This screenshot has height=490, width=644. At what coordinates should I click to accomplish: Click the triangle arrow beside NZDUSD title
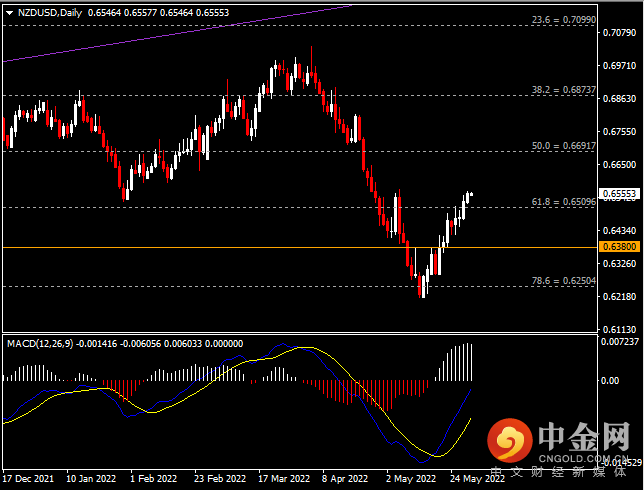[x=9, y=11]
